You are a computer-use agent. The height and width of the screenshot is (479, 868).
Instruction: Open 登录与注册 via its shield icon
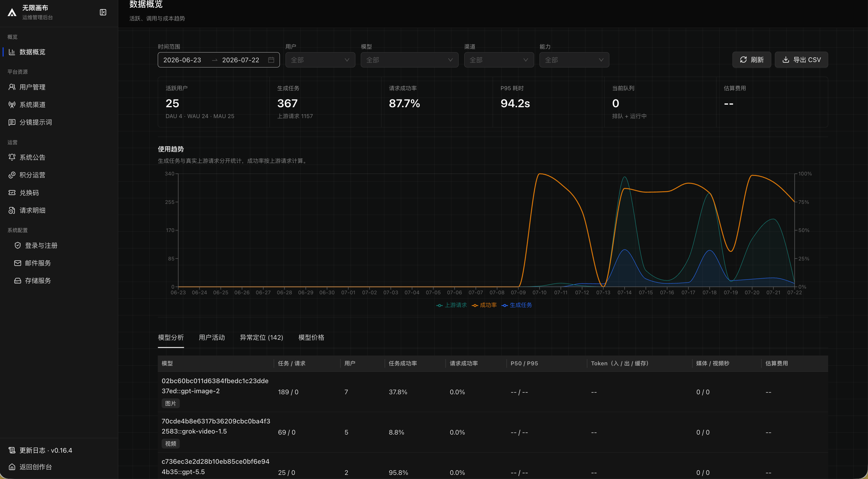coord(18,245)
